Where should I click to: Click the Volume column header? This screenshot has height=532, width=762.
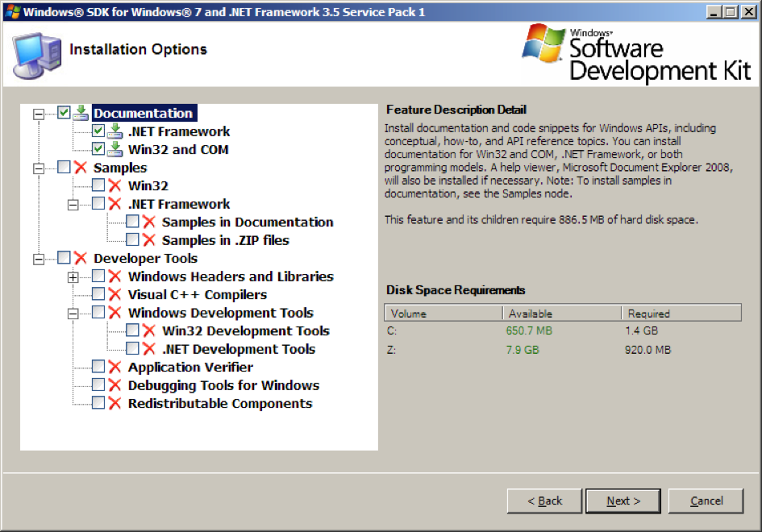tap(443, 314)
